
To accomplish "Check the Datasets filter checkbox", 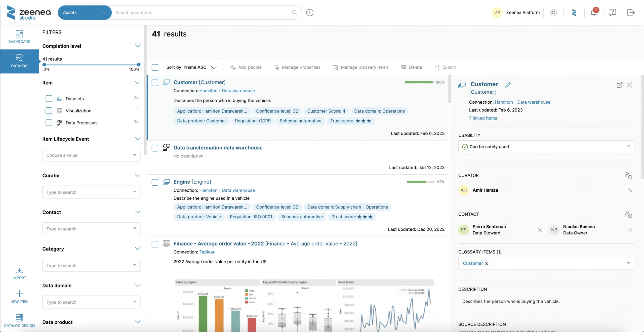I will pyautogui.click(x=49, y=99).
